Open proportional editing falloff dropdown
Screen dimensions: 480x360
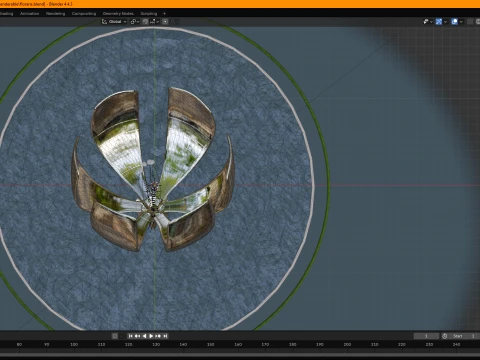click(x=175, y=22)
